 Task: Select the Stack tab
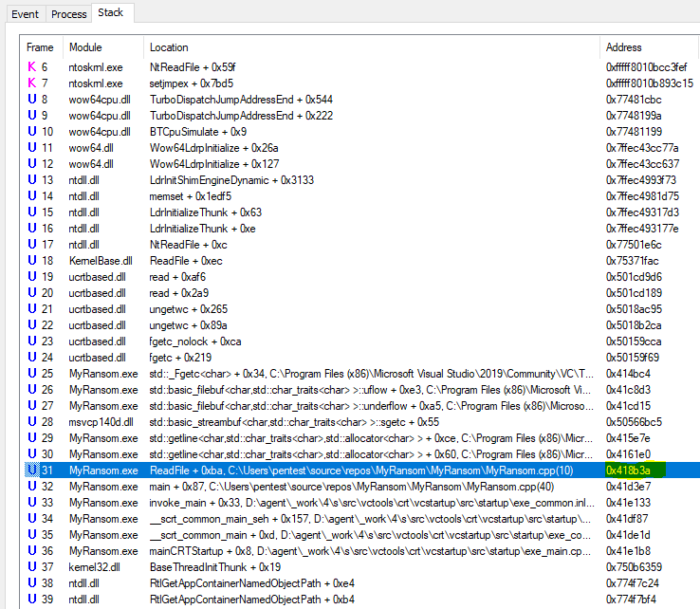click(112, 13)
